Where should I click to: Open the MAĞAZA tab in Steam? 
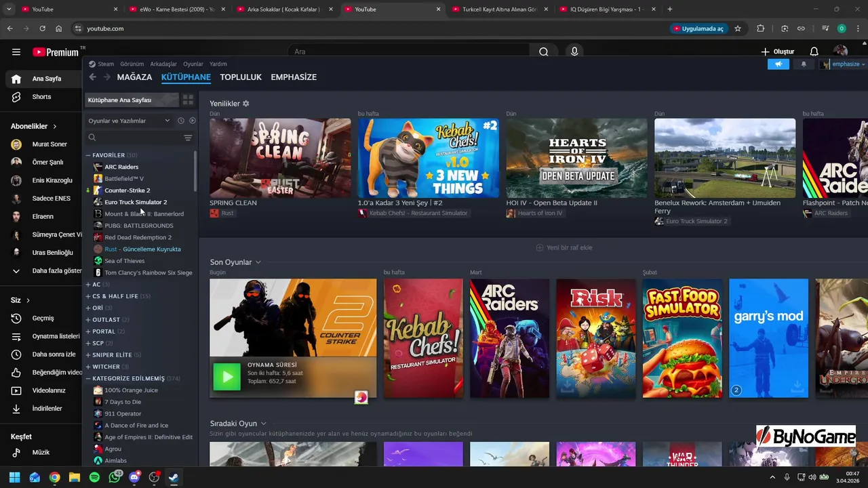click(134, 77)
